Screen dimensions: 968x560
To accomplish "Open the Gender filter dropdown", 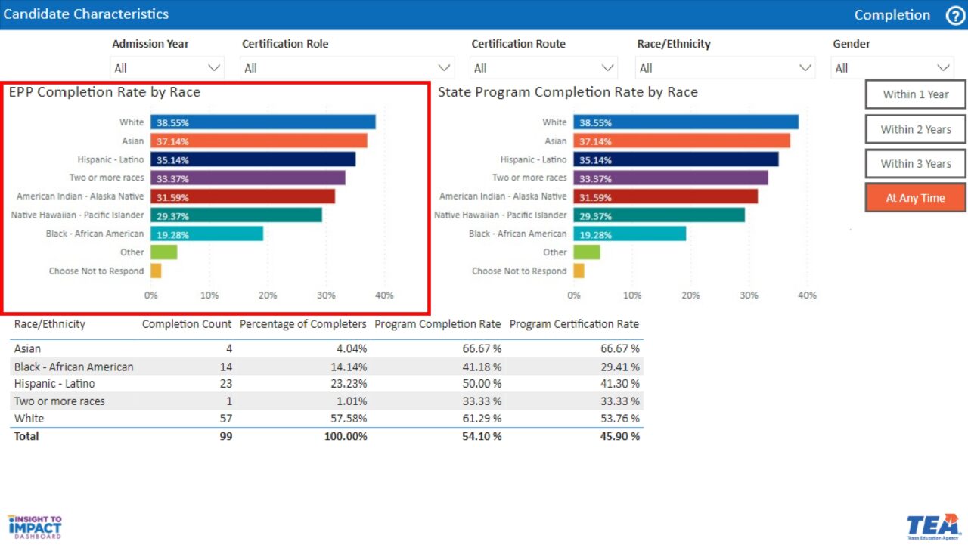I will click(x=892, y=68).
